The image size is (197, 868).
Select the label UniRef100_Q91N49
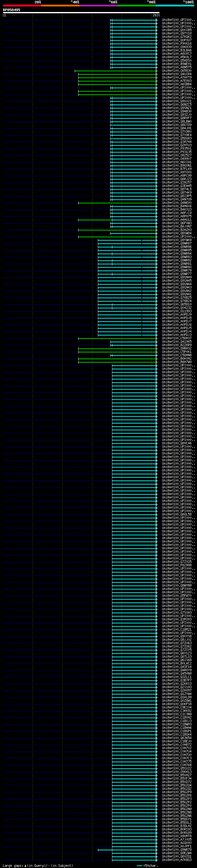(x=176, y=277)
